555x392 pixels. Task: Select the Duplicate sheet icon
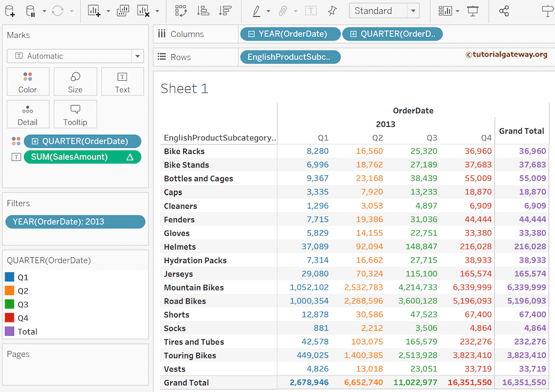124,10
